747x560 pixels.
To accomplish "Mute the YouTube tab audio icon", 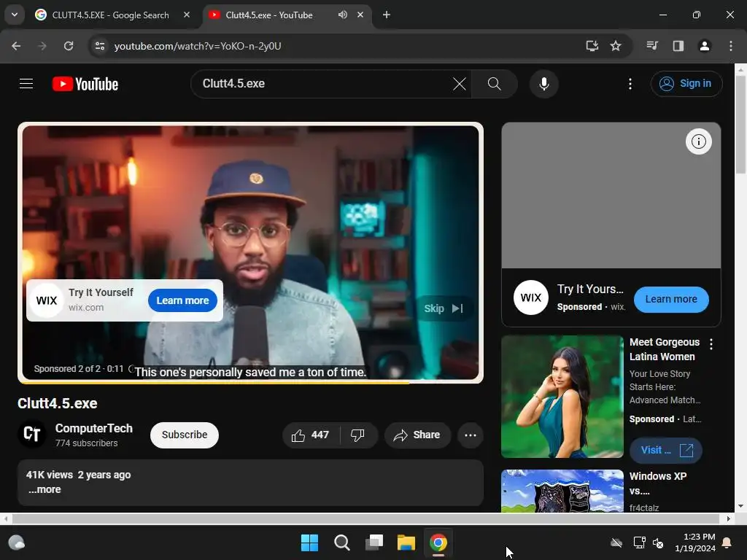I will click(343, 15).
